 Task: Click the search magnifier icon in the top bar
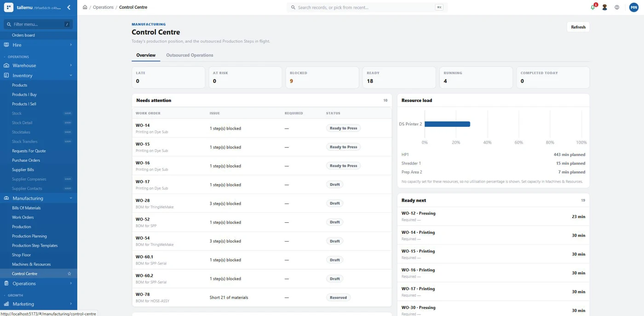[293, 7]
